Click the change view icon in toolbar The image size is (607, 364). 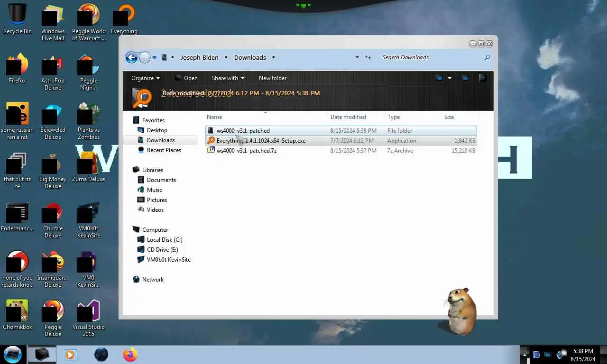coord(440,78)
